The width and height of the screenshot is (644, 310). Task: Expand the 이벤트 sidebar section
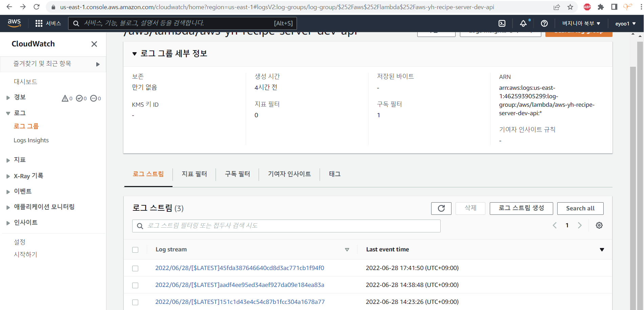[8, 192]
